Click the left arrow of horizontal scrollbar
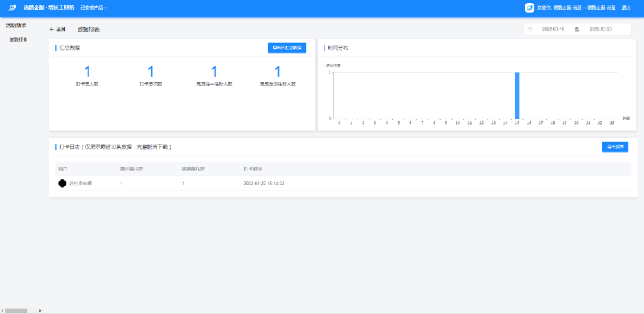Viewport: 644px width, 314px height. pyautogui.click(x=2, y=310)
